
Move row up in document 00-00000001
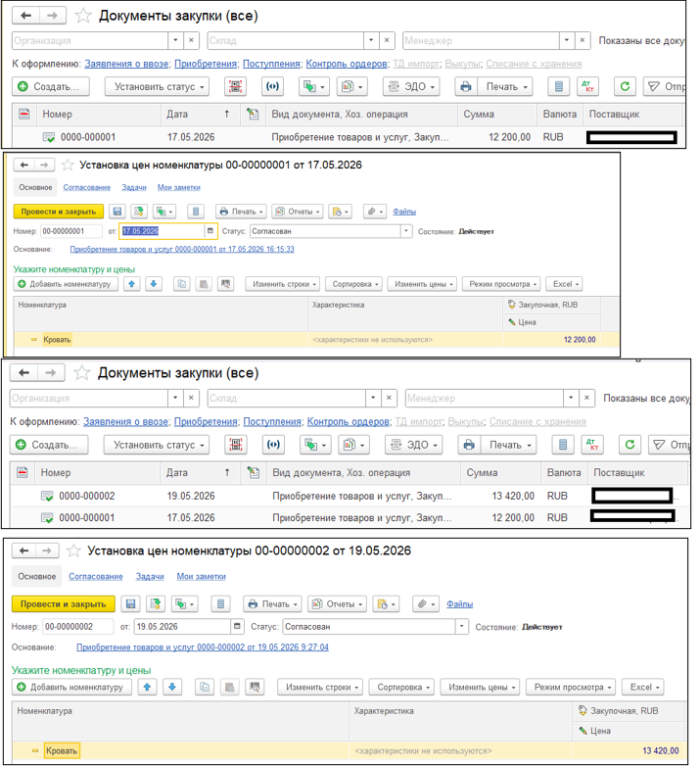[132, 284]
